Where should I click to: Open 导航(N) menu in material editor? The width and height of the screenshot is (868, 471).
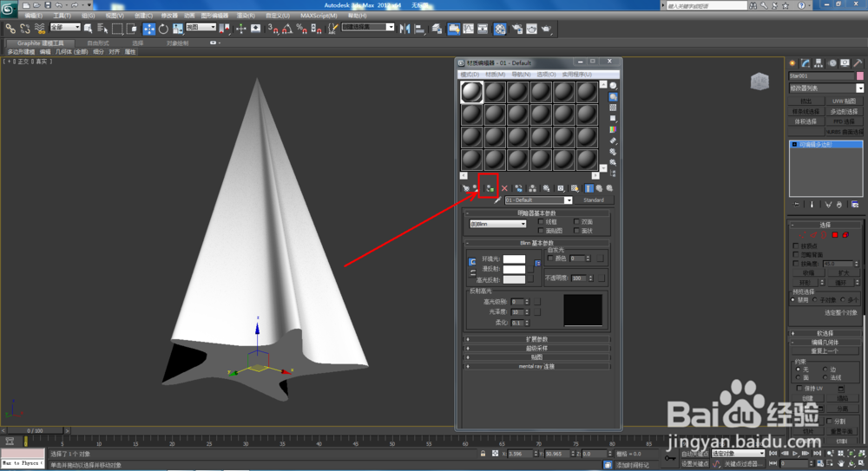[521, 75]
